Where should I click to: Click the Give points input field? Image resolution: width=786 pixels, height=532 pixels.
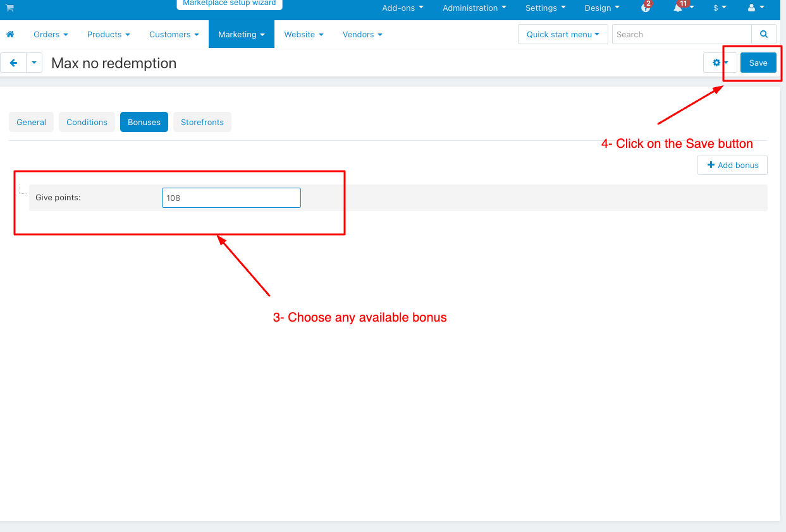pos(231,198)
